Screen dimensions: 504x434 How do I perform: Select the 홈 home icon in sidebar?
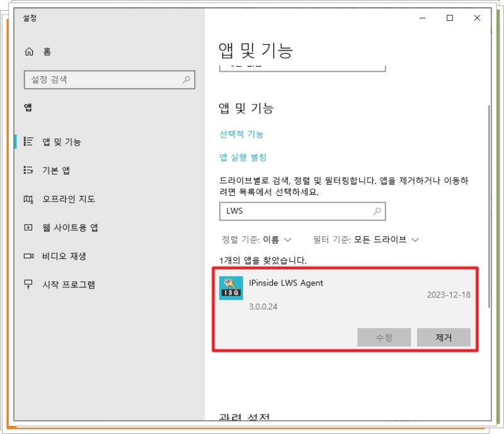click(28, 51)
